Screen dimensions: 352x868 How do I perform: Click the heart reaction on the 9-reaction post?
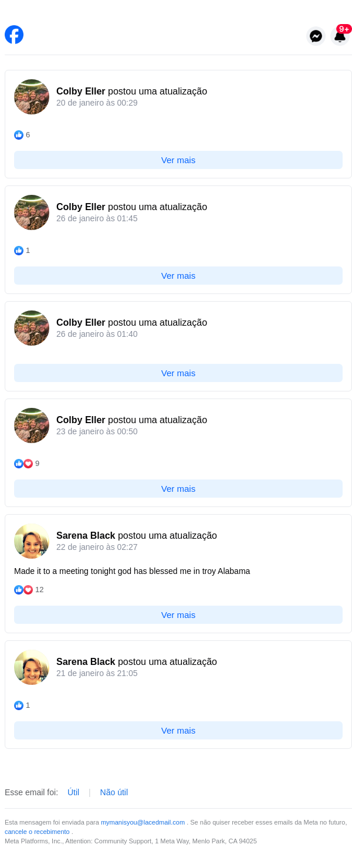click(28, 464)
